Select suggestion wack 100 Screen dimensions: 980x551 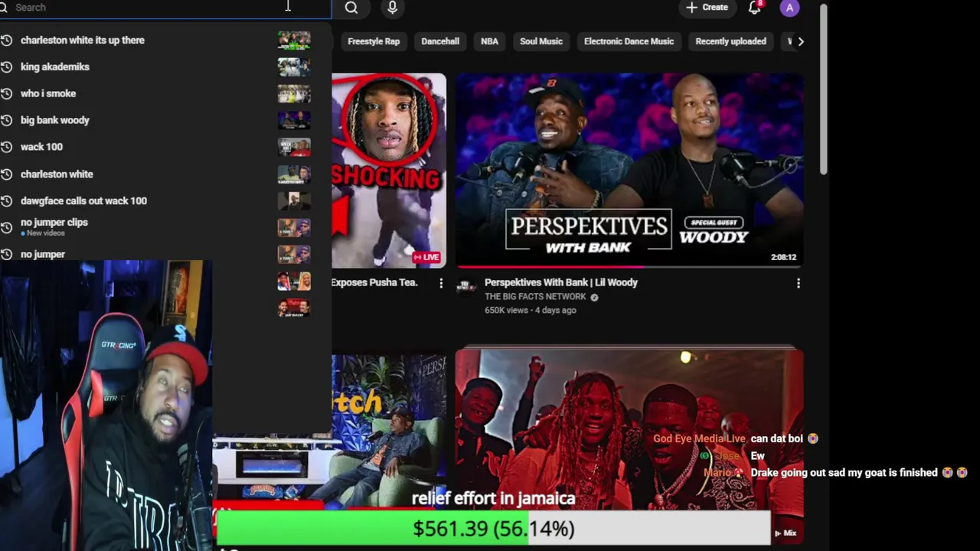point(41,147)
